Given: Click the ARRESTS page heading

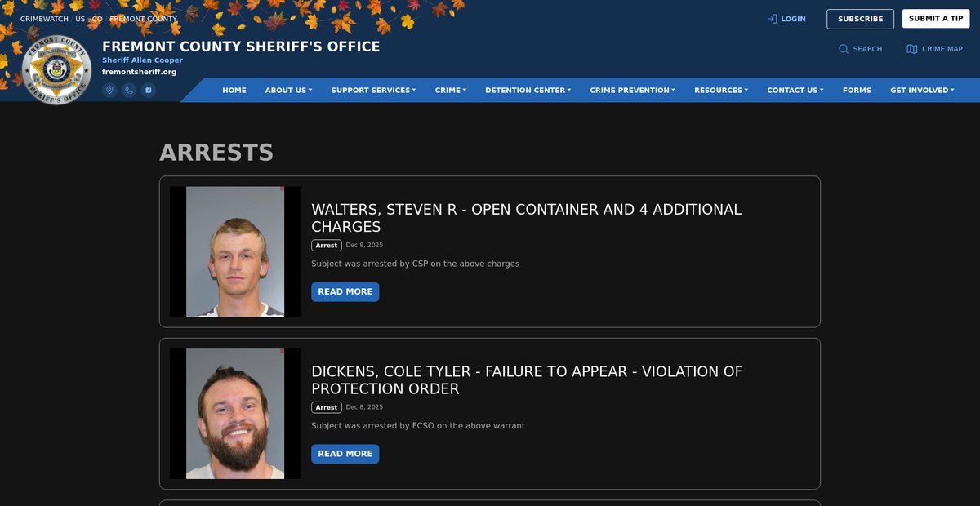Looking at the screenshot, I should click(216, 153).
